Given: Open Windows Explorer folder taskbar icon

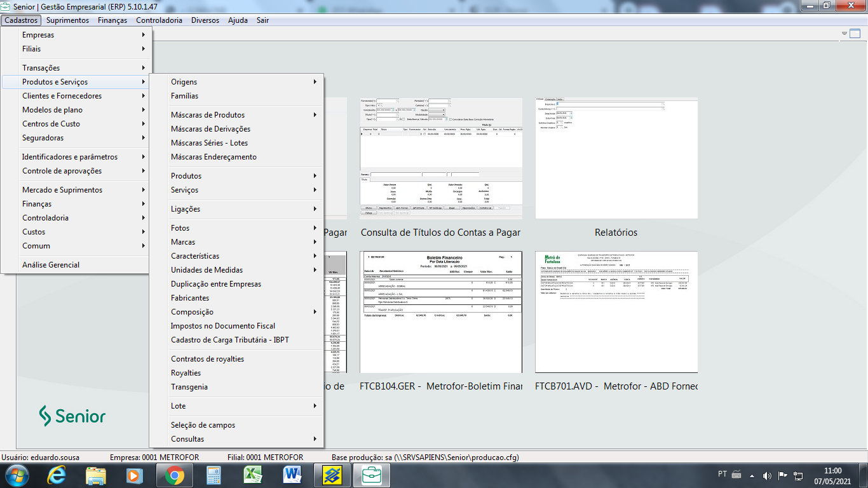Looking at the screenshot, I should coord(96,474).
